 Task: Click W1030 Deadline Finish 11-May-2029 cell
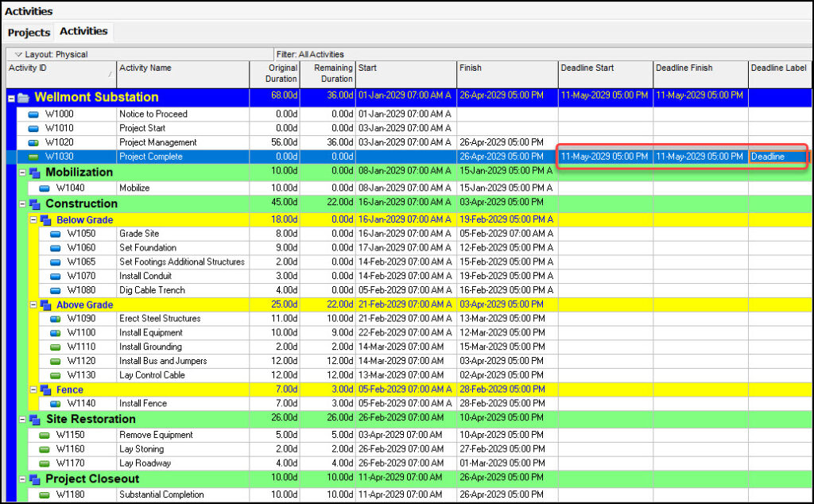tap(700, 157)
